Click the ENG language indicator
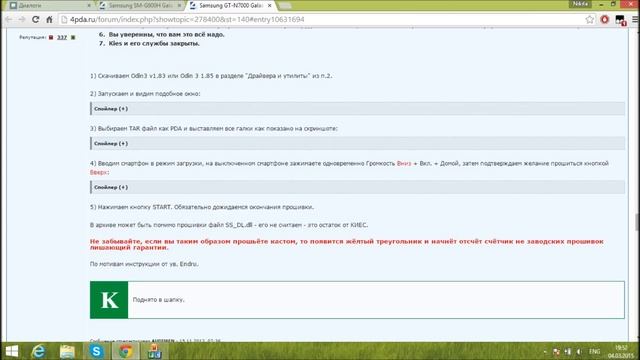Image resolution: width=640 pixels, height=360 pixels. click(595, 351)
